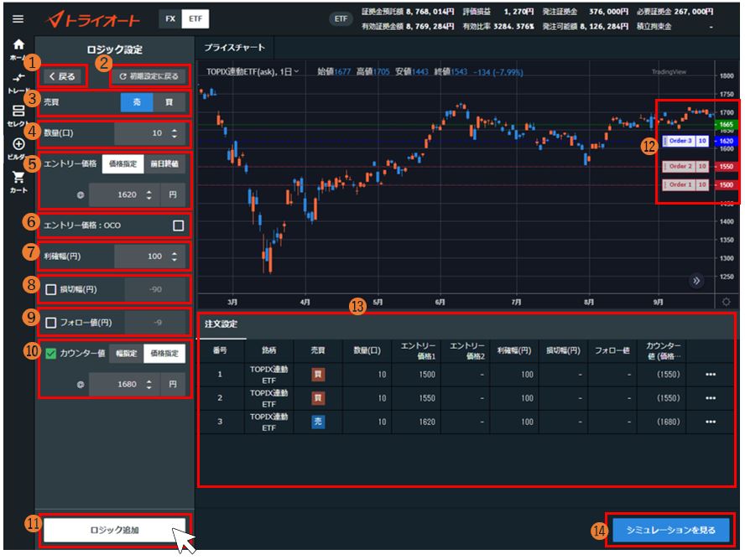Click the entry price info icon

click(81, 195)
